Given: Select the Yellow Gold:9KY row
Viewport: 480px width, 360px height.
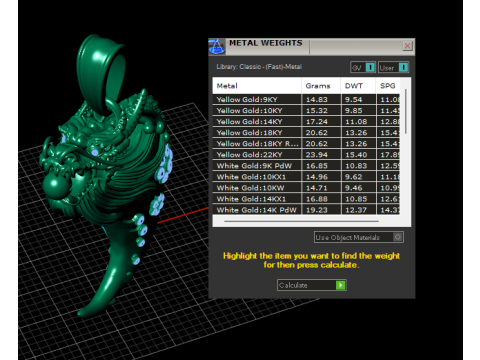Looking at the screenshot, I should pos(306,99).
